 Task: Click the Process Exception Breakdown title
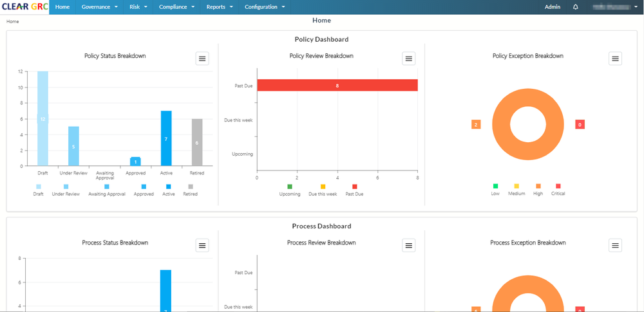coord(528,243)
